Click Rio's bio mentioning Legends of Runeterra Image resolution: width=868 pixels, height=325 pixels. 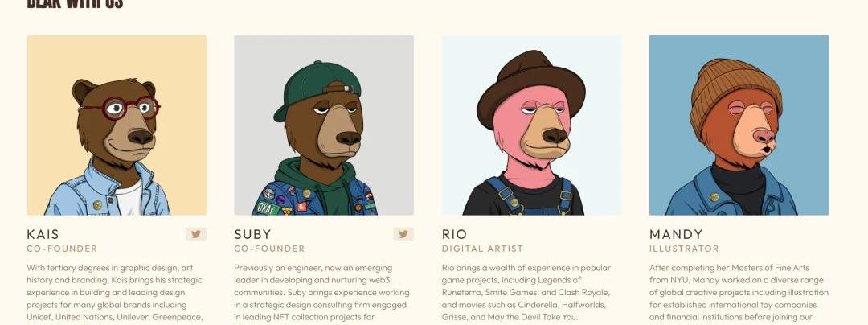[526, 293]
